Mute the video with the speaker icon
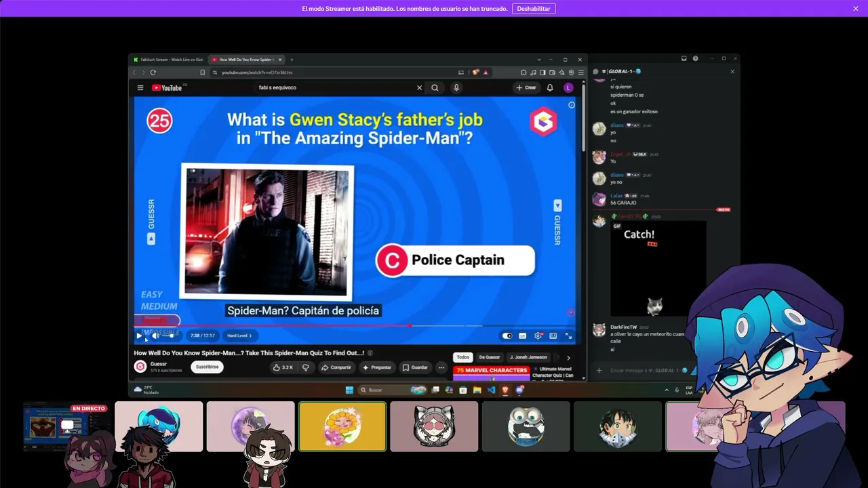 pos(155,335)
